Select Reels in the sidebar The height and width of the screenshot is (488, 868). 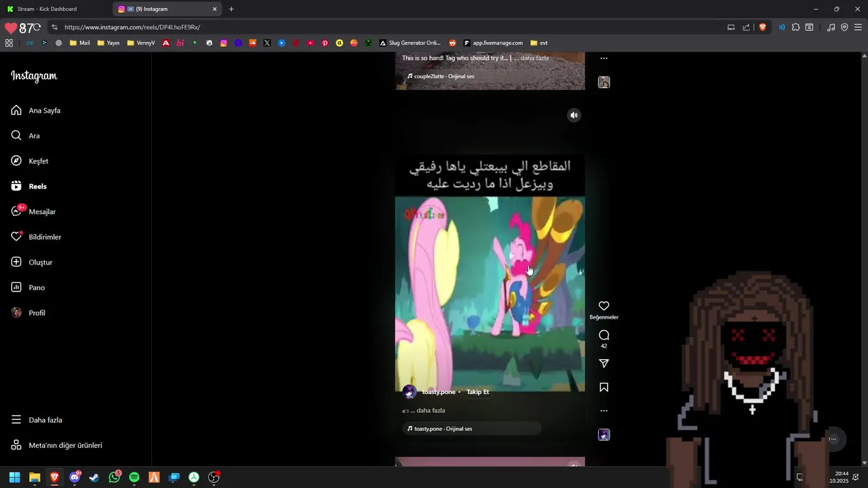point(29,186)
